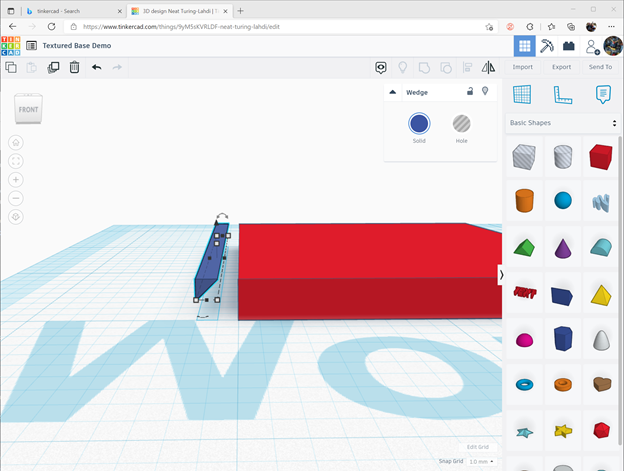Open the profile avatar menu
The width and height of the screenshot is (624, 471).
click(613, 46)
